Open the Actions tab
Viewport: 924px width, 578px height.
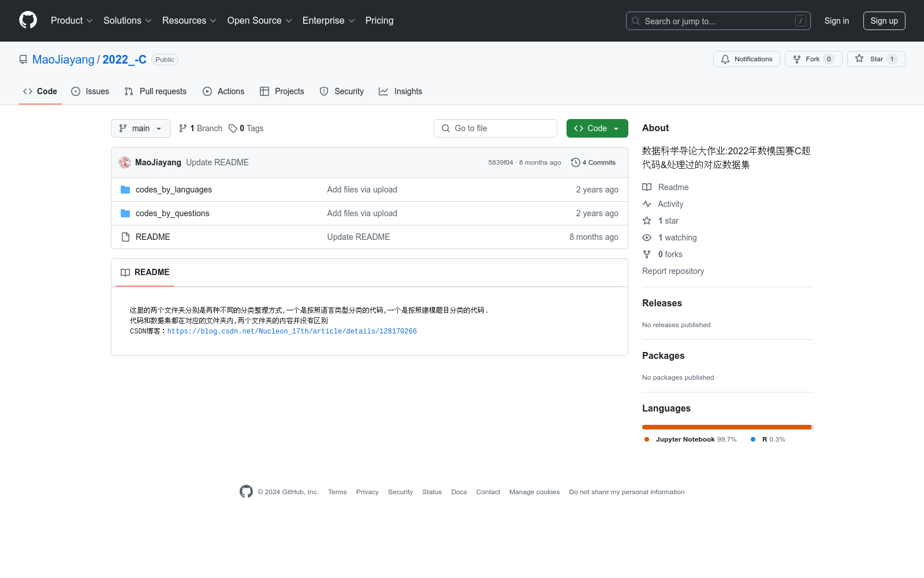tap(223, 91)
